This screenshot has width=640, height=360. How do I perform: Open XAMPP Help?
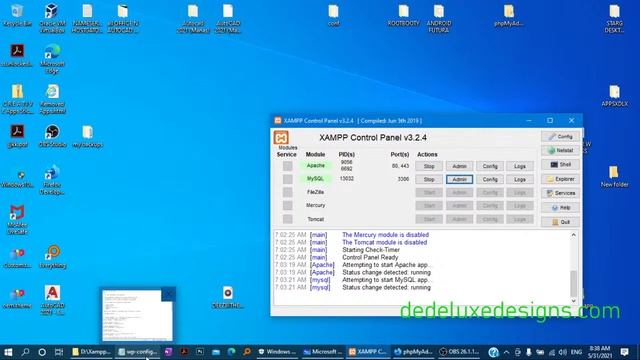(560, 207)
